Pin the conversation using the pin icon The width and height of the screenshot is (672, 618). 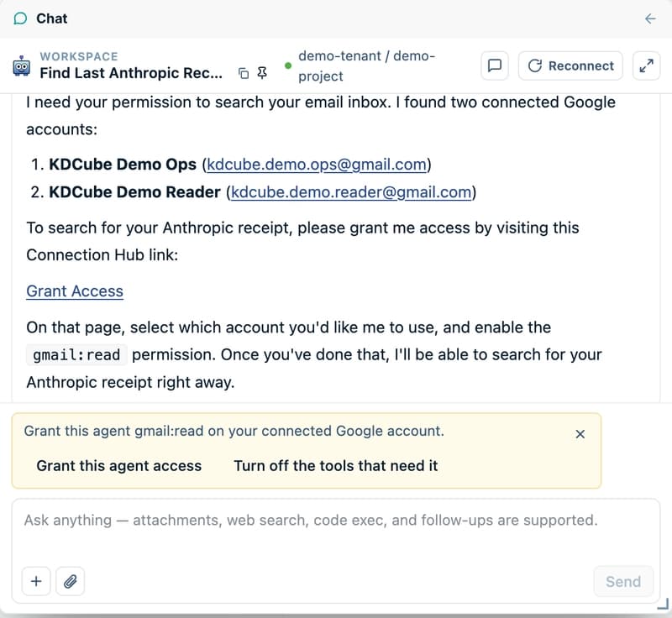tap(262, 73)
